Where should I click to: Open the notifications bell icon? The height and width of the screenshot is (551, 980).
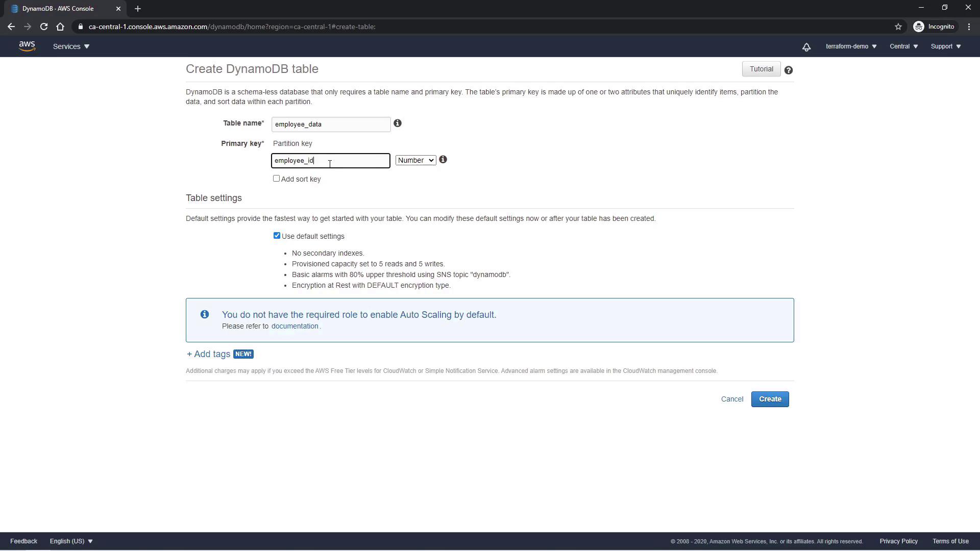pos(806,47)
